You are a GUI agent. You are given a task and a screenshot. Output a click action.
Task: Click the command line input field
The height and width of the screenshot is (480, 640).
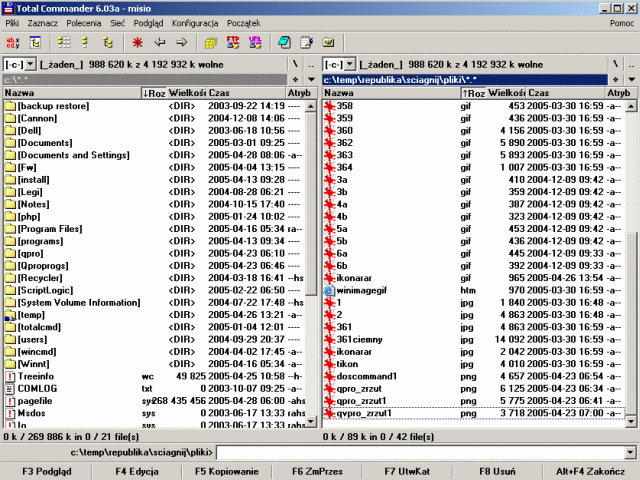click(420, 452)
